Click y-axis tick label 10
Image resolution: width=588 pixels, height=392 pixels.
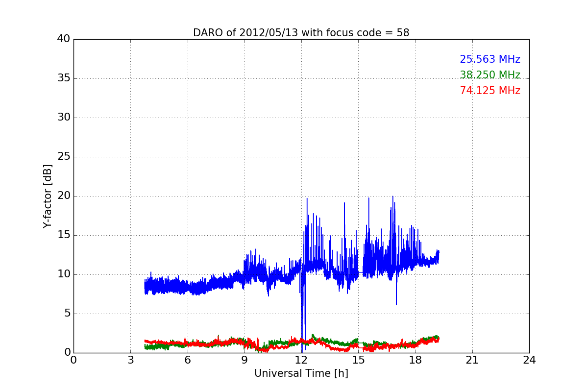(x=64, y=274)
